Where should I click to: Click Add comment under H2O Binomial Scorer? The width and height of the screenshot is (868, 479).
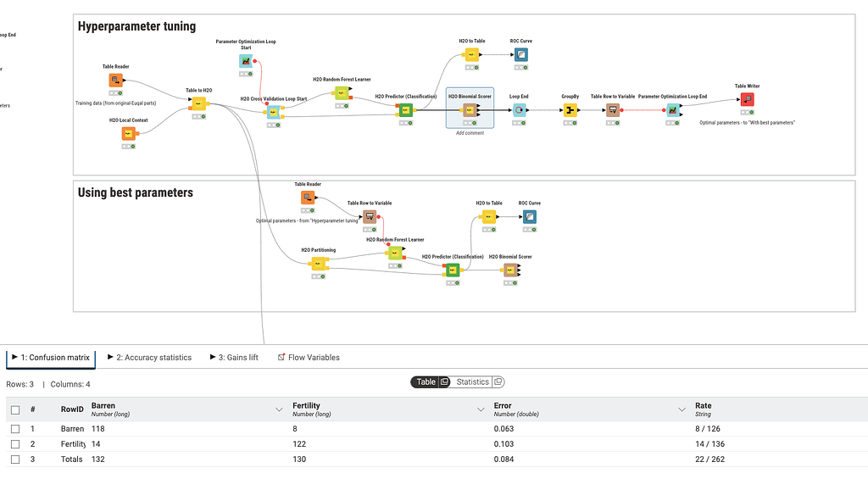470,133
